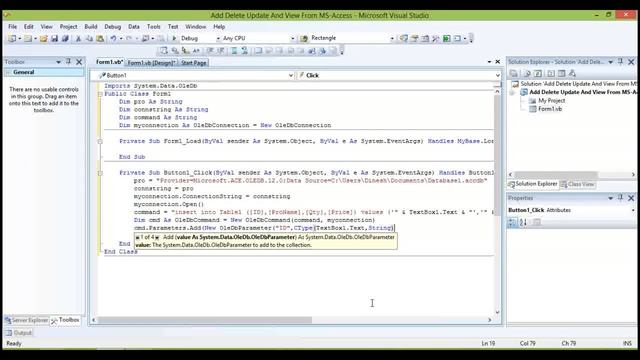Click the View Code icon in Solution Explorer

click(x=551, y=73)
